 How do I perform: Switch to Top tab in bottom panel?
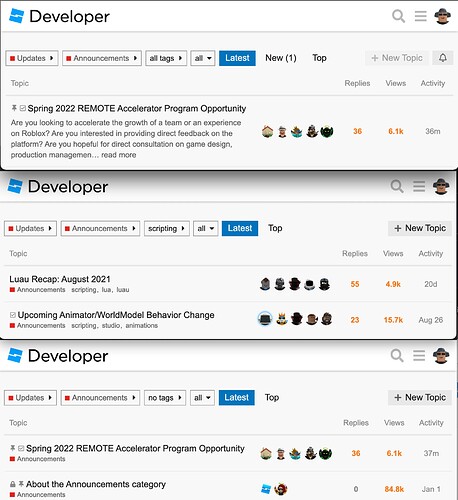tap(272, 398)
